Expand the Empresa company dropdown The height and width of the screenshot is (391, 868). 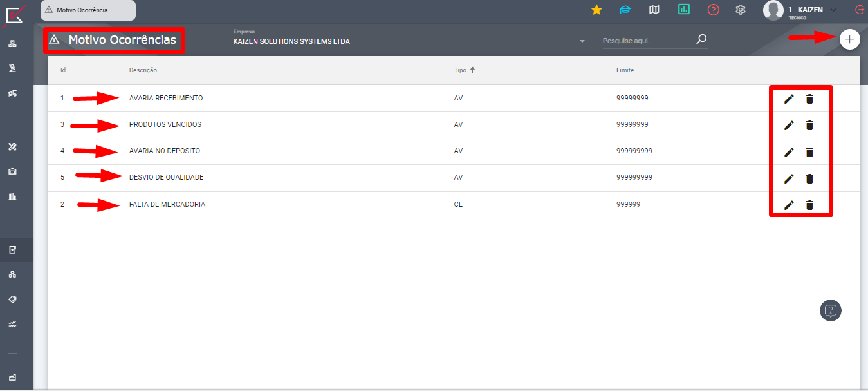coord(582,41)
